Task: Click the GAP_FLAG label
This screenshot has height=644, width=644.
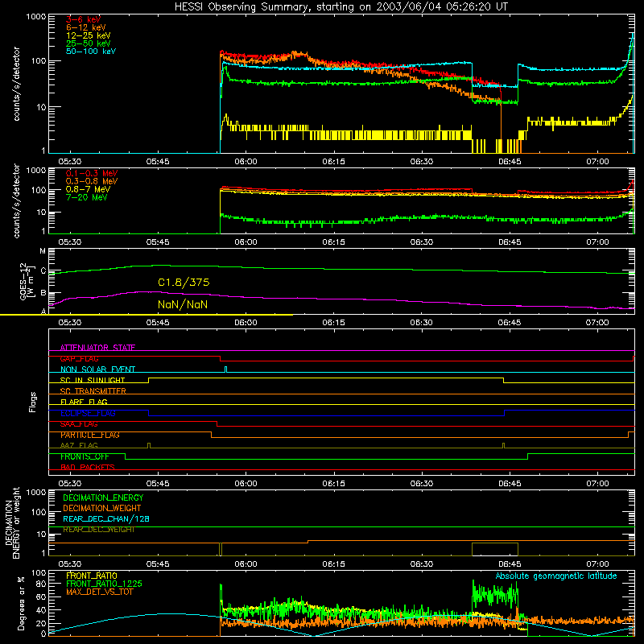Action: pyautogui.click(x=79, y=358)
